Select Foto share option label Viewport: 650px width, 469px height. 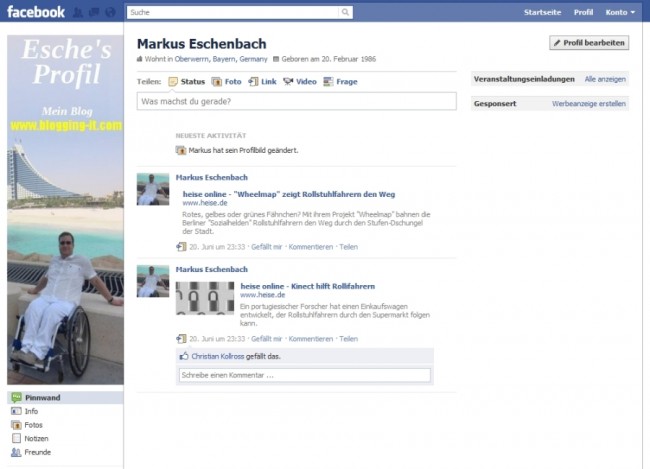pyautogui.click(x=233, y=82)
